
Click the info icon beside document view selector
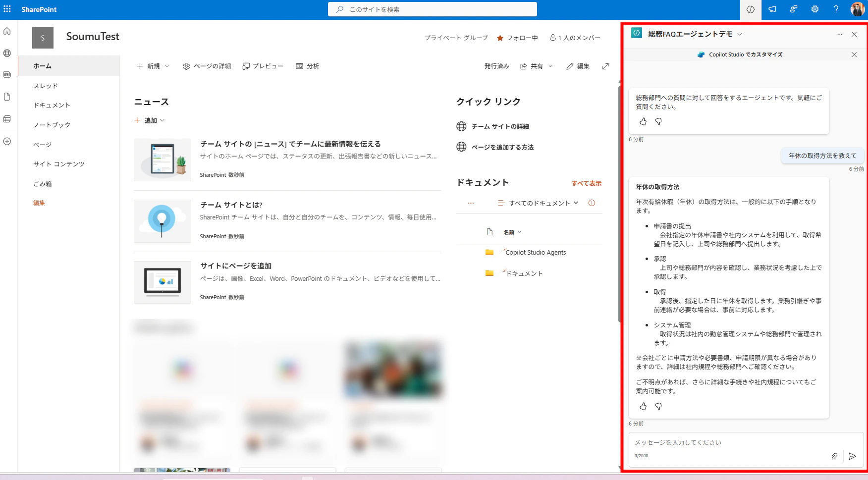(x=592, y=203)
